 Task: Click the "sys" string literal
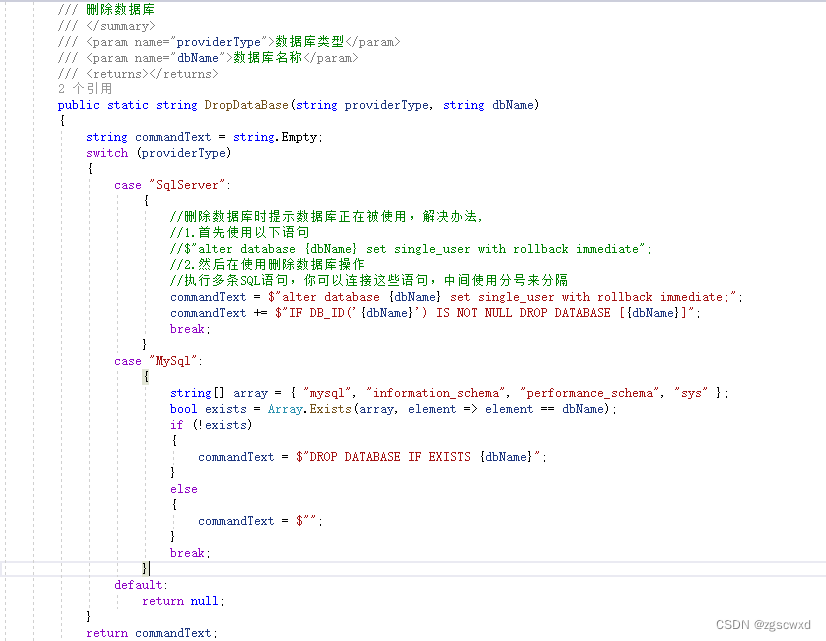point(691,393)
